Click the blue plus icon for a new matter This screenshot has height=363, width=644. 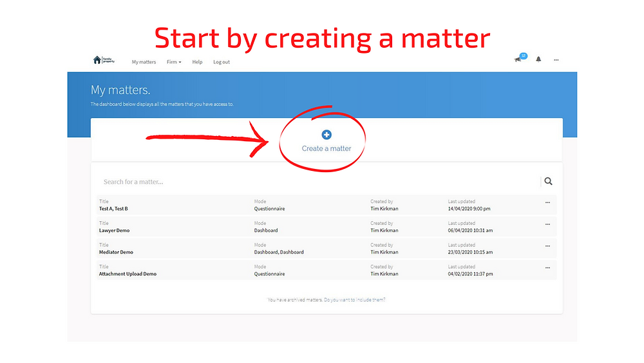(x=327, y=134)
